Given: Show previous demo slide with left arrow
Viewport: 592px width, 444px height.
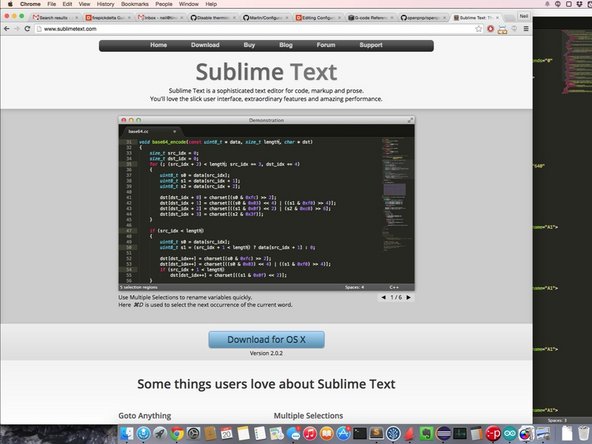Looking at the screenshot, I should point(383,298).
